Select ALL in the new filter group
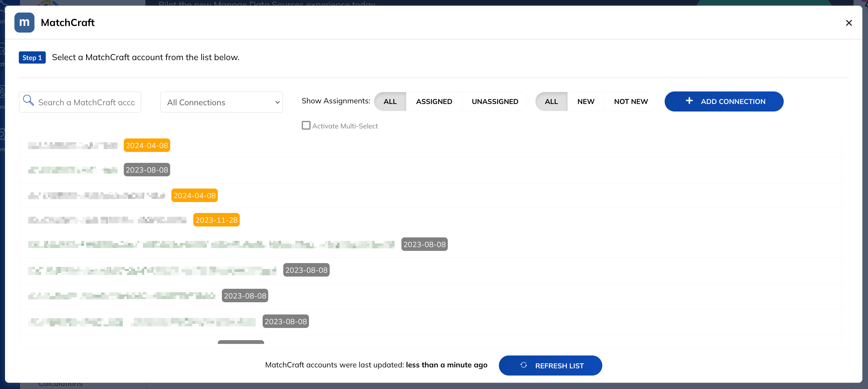The height and width of the screenshot is (389, 868). coord(551,101)
